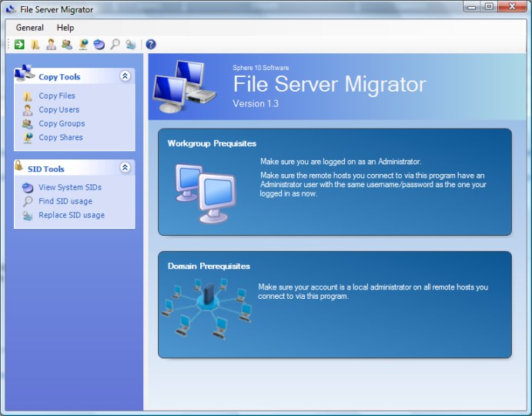Click the Copy Users toolbar icon
This screenshot has height=416, width=532.
[x=51, y=45]
